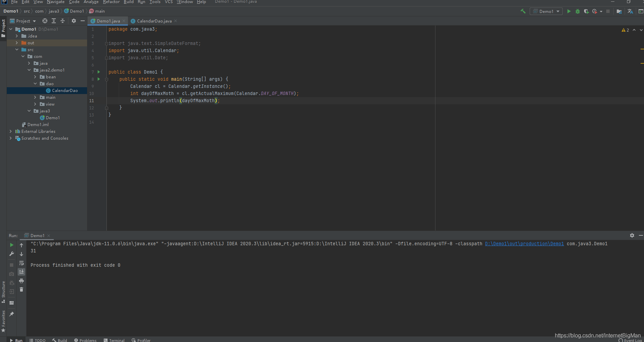Toggle scroll to end in Run console
The image size is (644, 342).
tap(21, 271)
